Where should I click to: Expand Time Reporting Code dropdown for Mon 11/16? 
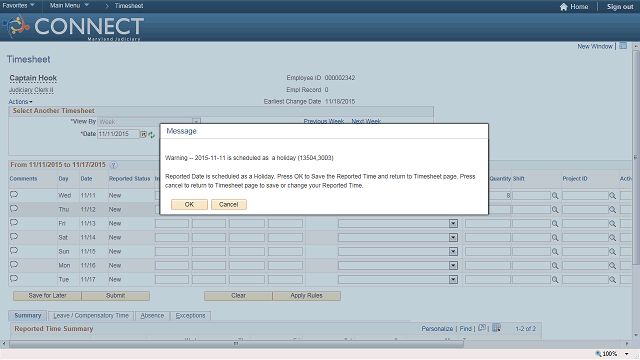[453, 266]
